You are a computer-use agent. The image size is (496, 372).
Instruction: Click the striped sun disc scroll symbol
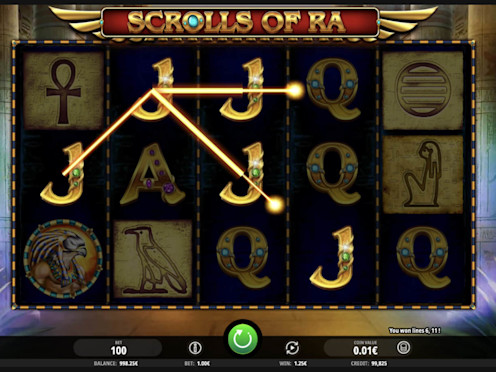click(423, 90)
